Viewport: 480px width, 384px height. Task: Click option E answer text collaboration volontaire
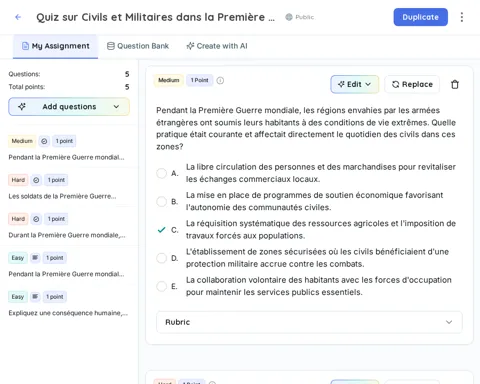tap(319, 286)
